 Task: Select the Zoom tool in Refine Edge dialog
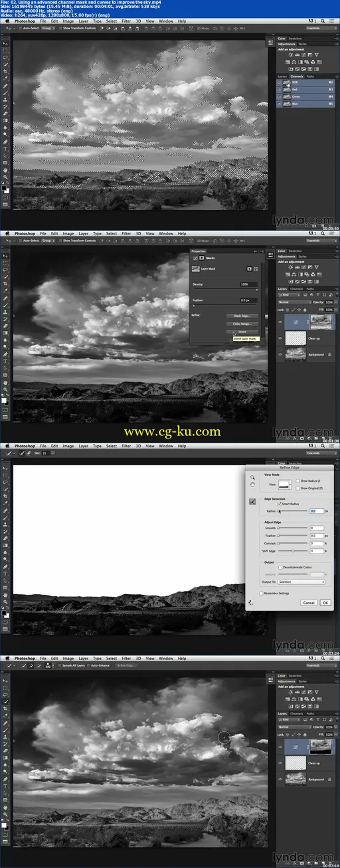(x=252, y=477)
